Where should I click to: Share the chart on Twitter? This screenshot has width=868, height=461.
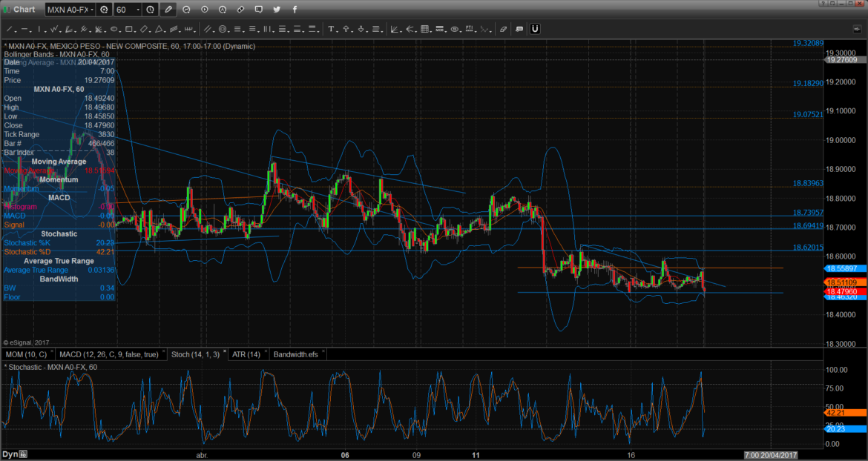tap(276, 10)
